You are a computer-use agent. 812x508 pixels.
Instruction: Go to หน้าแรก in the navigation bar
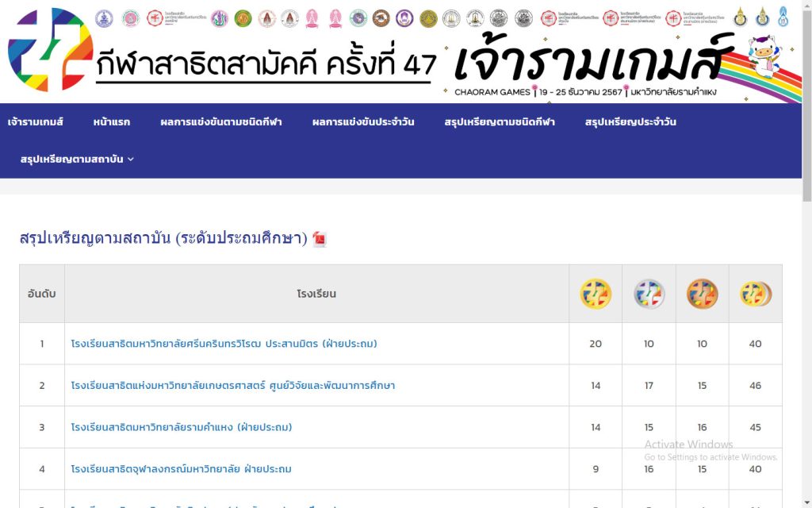tap(111, 122)
